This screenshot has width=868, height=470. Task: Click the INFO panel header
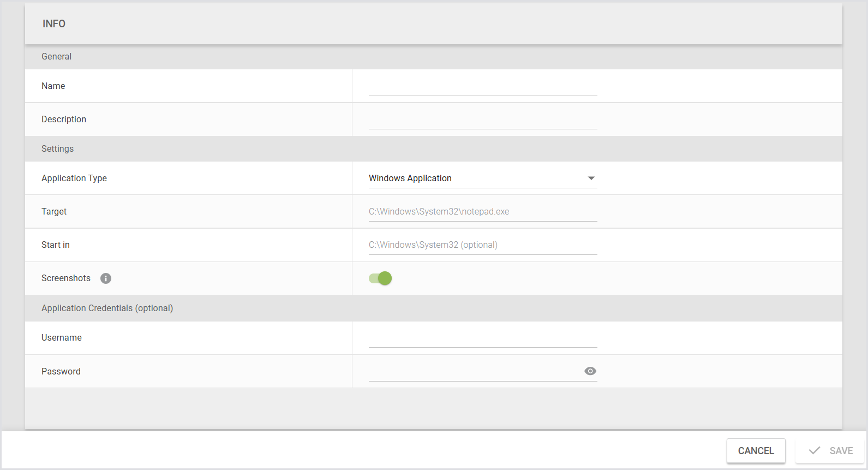[54, 24]
